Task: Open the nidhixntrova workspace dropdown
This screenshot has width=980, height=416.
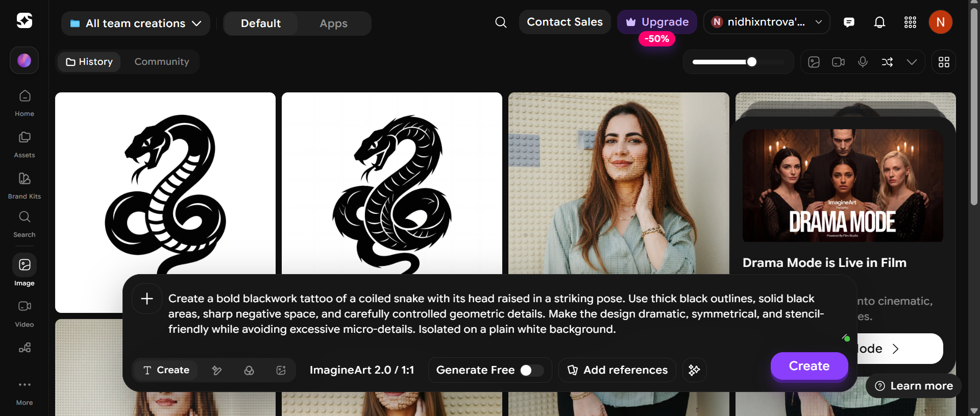Action: click(x=767, y=22)
